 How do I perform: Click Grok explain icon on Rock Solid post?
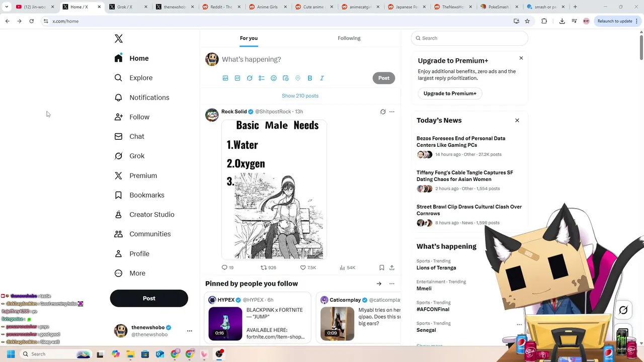point(383,112)
